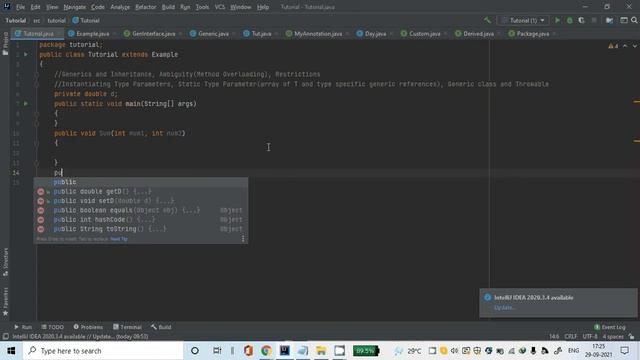640x360 pixels.
Task: Switch to Generic.java tab
Action: (213, 33)
